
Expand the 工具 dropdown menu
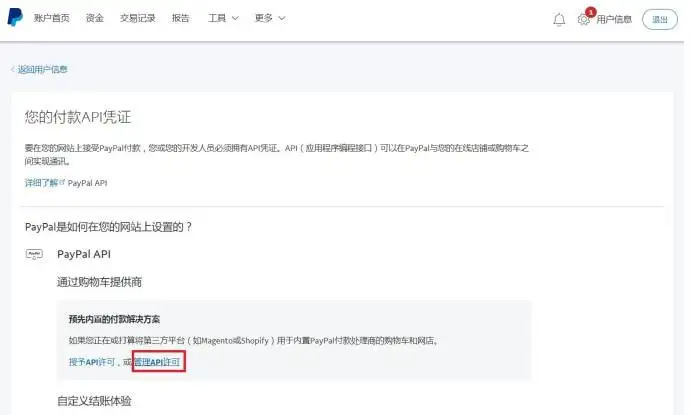point(223,18)
